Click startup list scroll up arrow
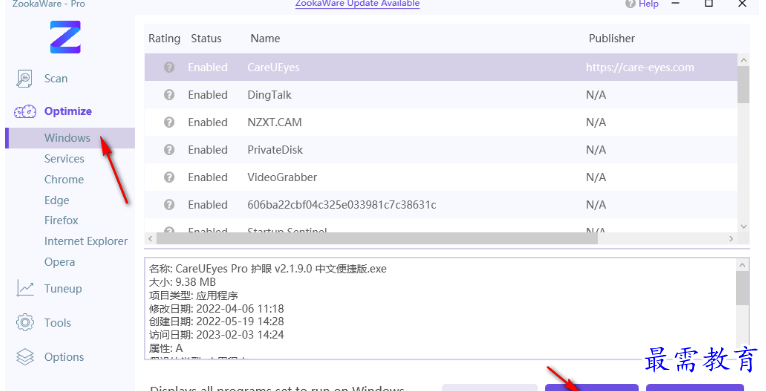766x391 pixels. 744,60
